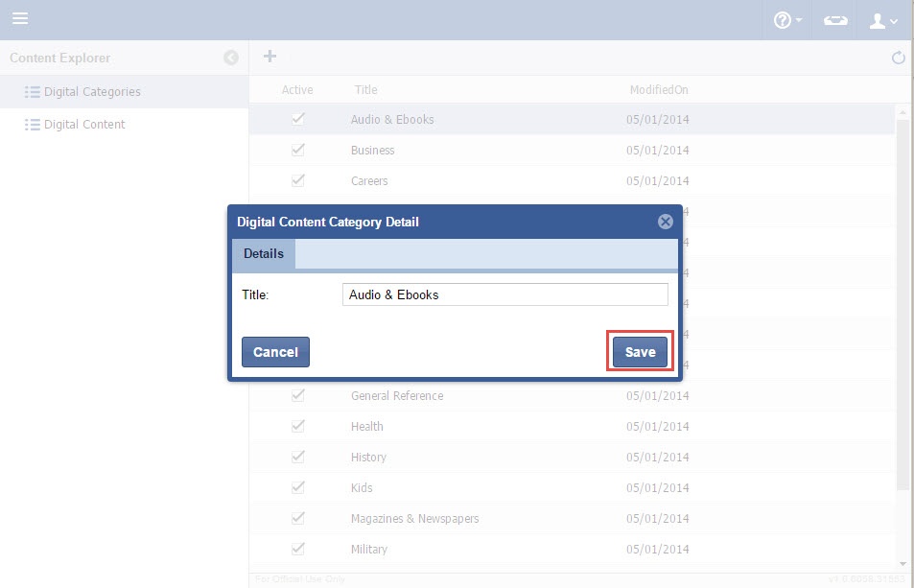
Task: Click Save button in the dialog
Action: pyautogui.click(x=640, y=352)
